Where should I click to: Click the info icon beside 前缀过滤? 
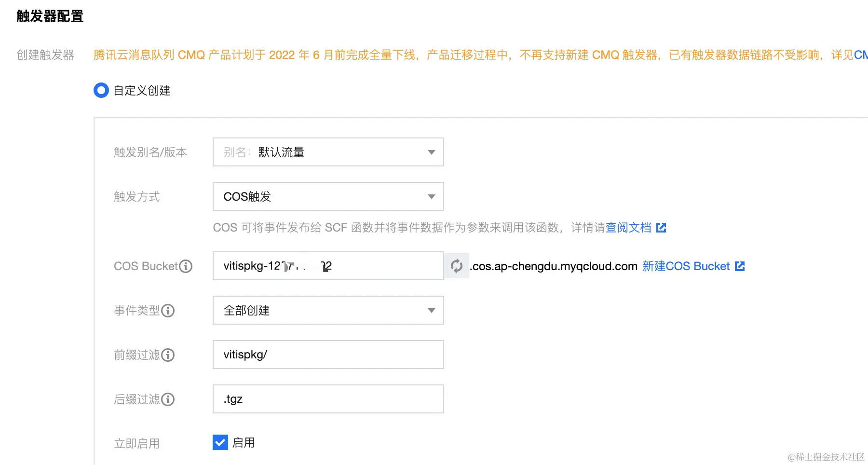[x=167, y=355]
